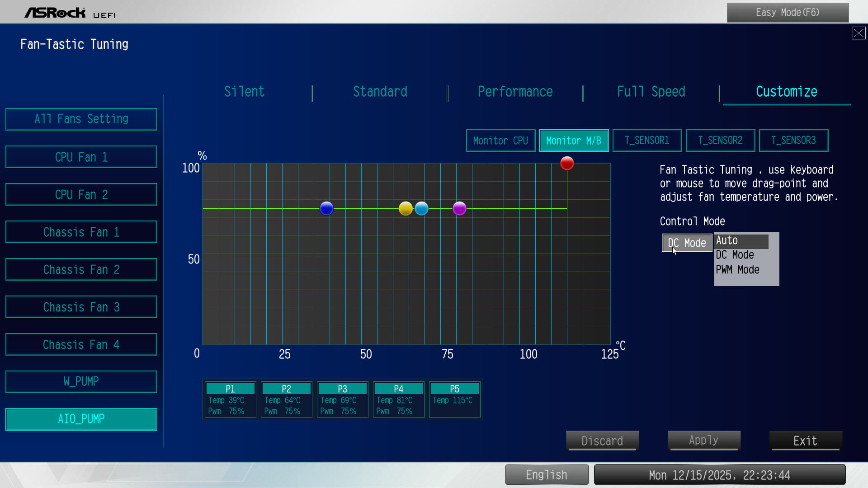Select T_SENSOR3 as temperature source
The width and height of the screenshot is (868, 488).
[x=793, y=141]
